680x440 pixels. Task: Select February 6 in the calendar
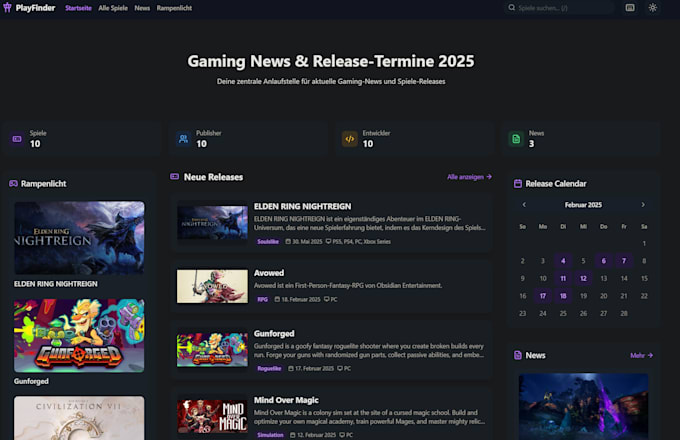click(x=604, y=261)
